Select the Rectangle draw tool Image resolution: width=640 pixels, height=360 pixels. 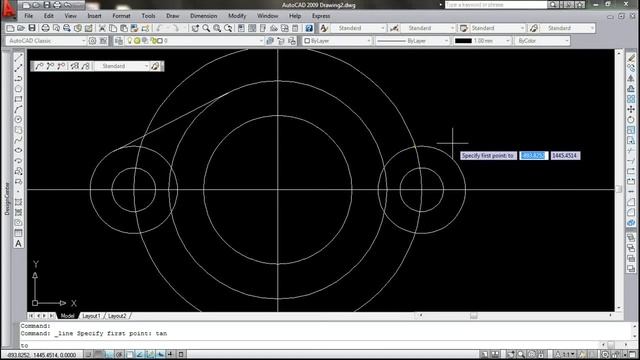[x=18, y=99]
